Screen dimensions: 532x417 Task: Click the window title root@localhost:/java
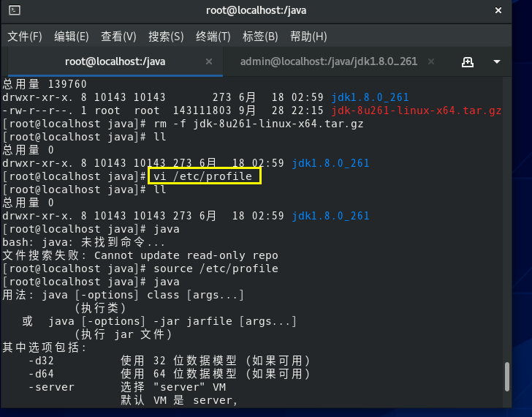pos(256,10)
